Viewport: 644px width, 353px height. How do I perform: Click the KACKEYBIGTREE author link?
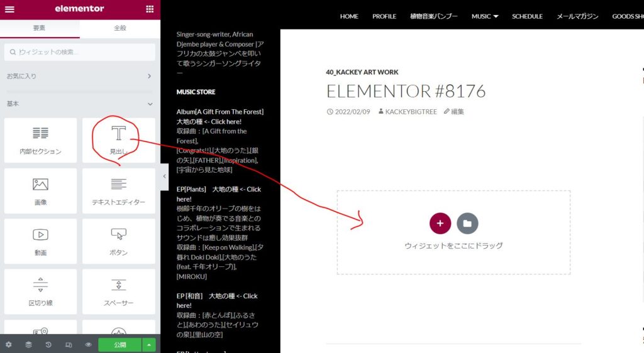pos(408,112)
